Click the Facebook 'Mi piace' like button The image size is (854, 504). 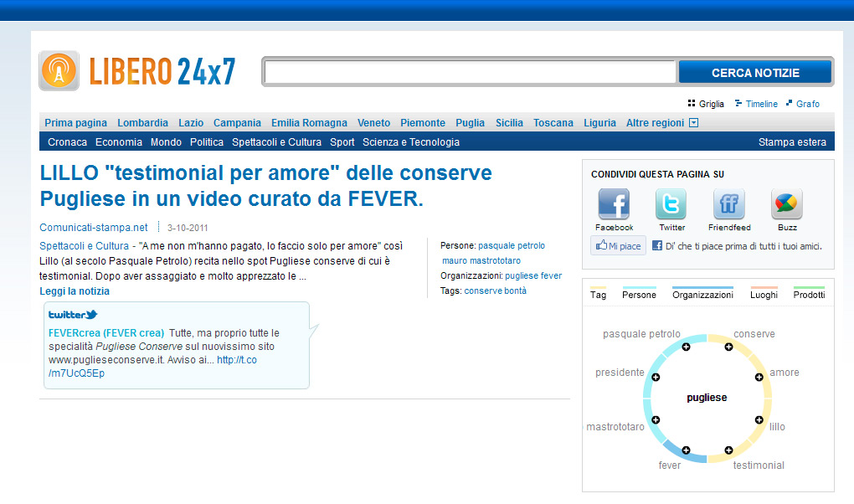tap(618, 246)
